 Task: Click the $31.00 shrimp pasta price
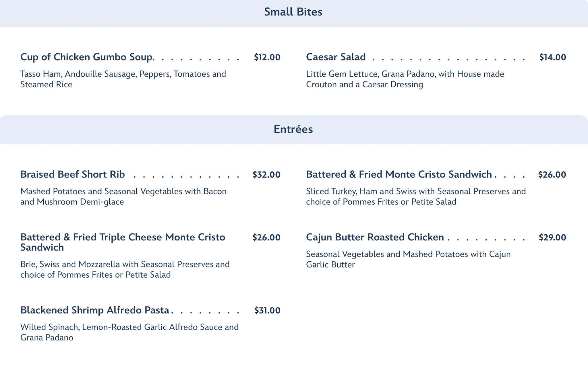pyautogui.click(x=267, y=311)
